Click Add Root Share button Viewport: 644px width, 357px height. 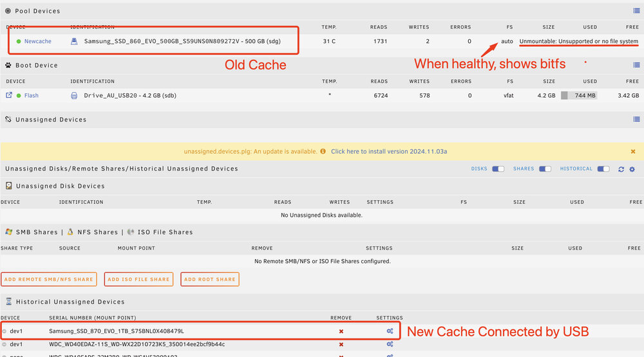(209, 279)
